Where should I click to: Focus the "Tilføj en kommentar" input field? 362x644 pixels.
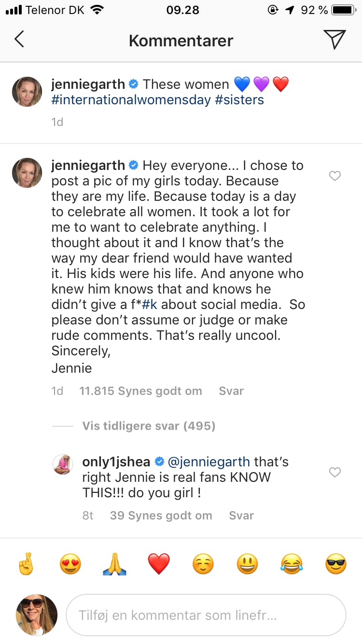(x=206, y=616)
